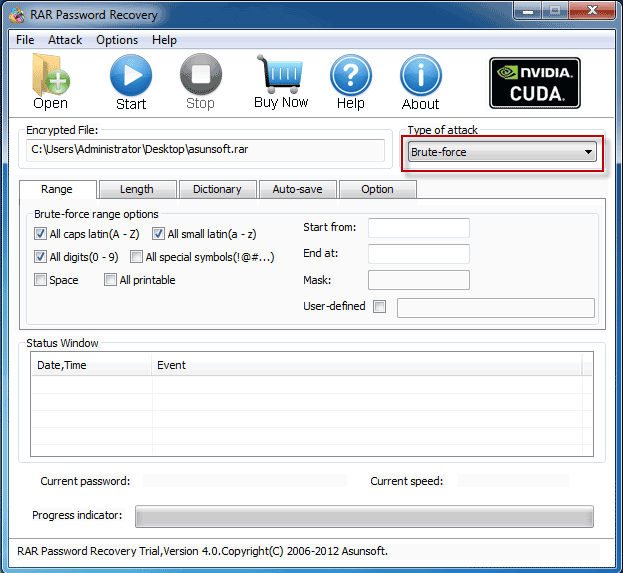Uncheck All digits(0 - 9)
The image size is (623, 573).
pyautogui.click(x=40, y=257)
